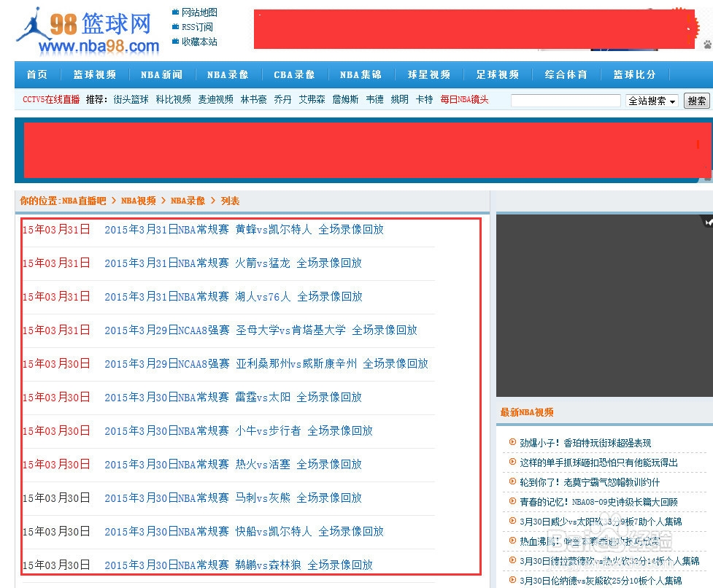Open the 科比视频 recommended link
713x588 pixels.
point(173,100)
